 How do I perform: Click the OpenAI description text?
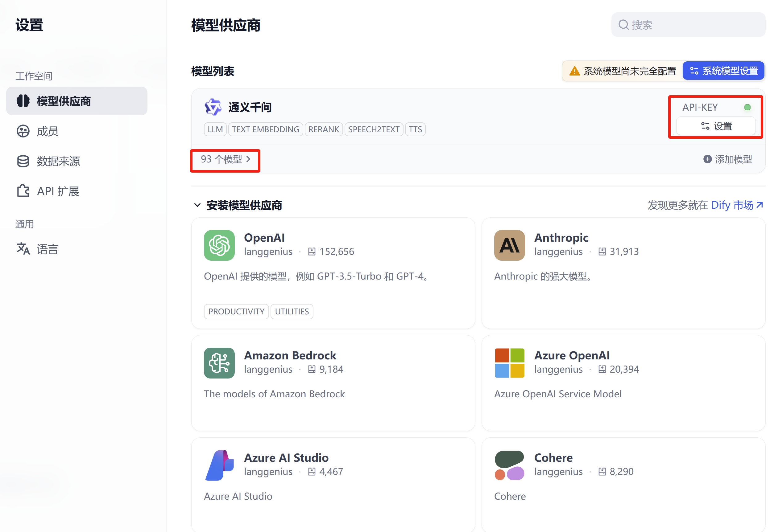316,276
